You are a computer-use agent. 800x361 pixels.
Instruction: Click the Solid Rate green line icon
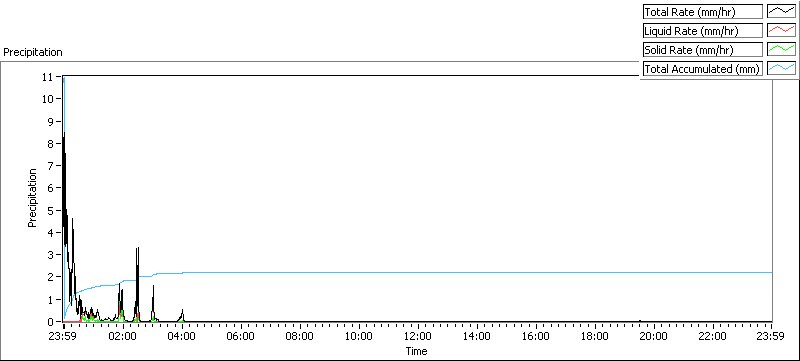click(781, 49)
